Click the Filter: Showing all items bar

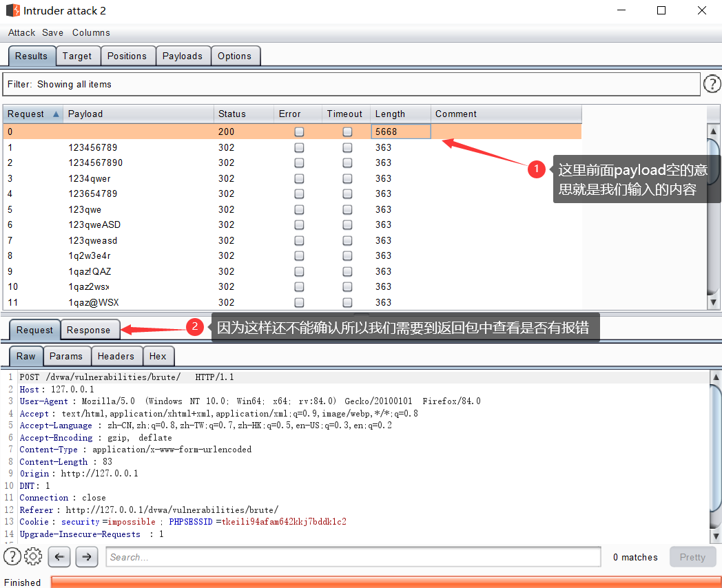[351, 84]
